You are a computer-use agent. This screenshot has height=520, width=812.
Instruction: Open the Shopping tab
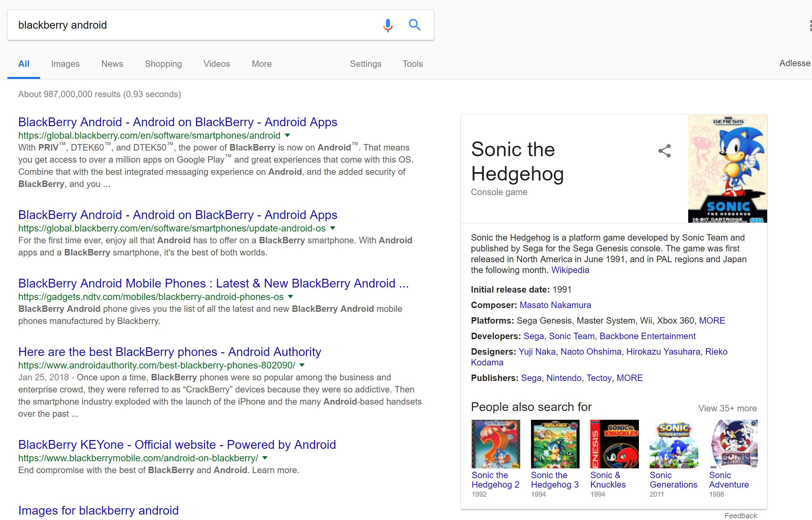(163, 63)
